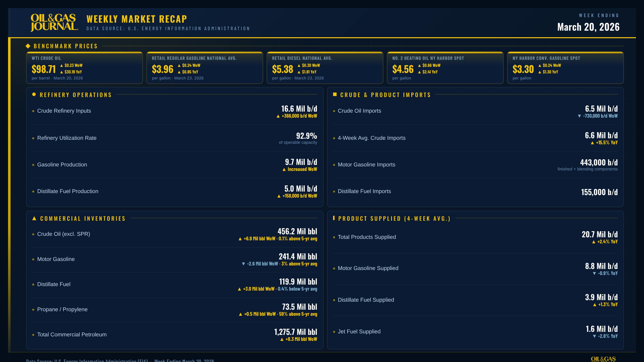644x362 pixels.
Task: Click the diamond icon beside Benchmark Prices
Action: tap(28, 46)
